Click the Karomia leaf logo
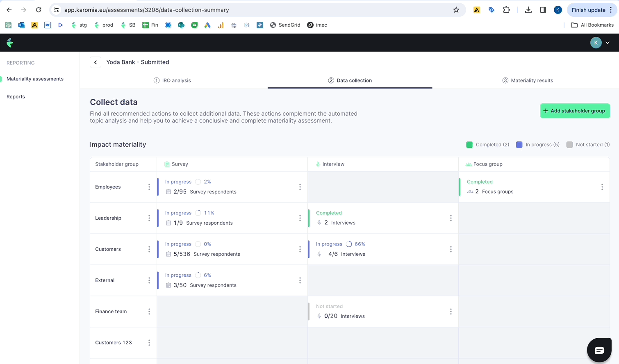This screenshot has width=619, height=364. click(x=10, y=43)
